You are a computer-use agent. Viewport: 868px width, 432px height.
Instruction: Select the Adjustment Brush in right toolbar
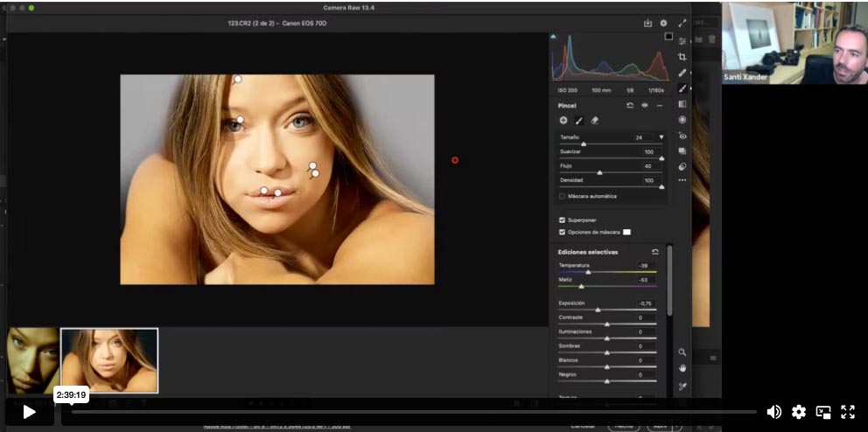pos(682,88)
